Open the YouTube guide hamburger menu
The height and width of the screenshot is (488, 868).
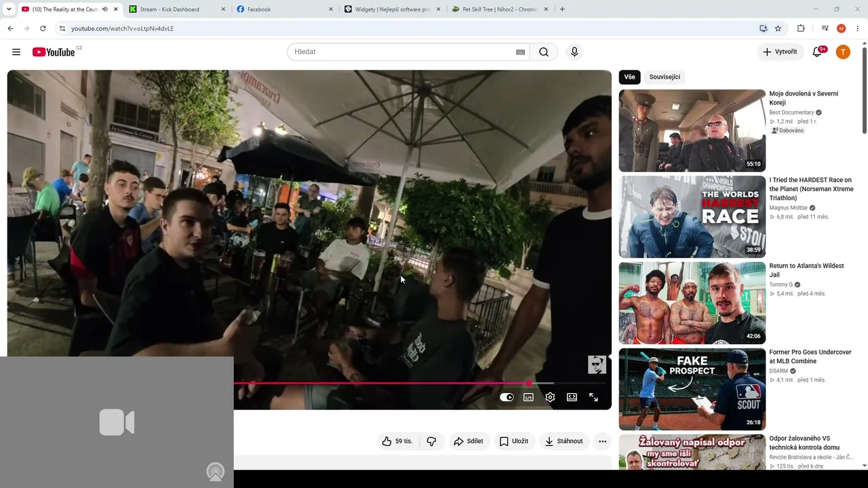pyautogui.click(x=16, y=52)
